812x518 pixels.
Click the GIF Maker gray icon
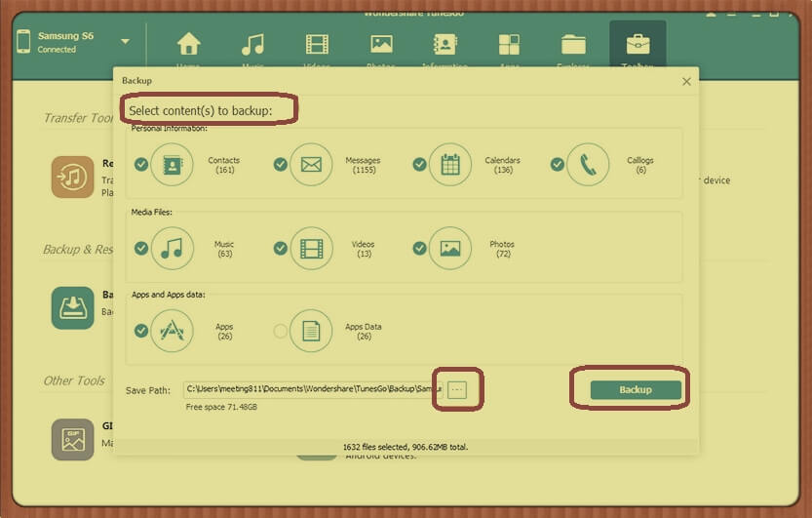[x=72, y=440]
